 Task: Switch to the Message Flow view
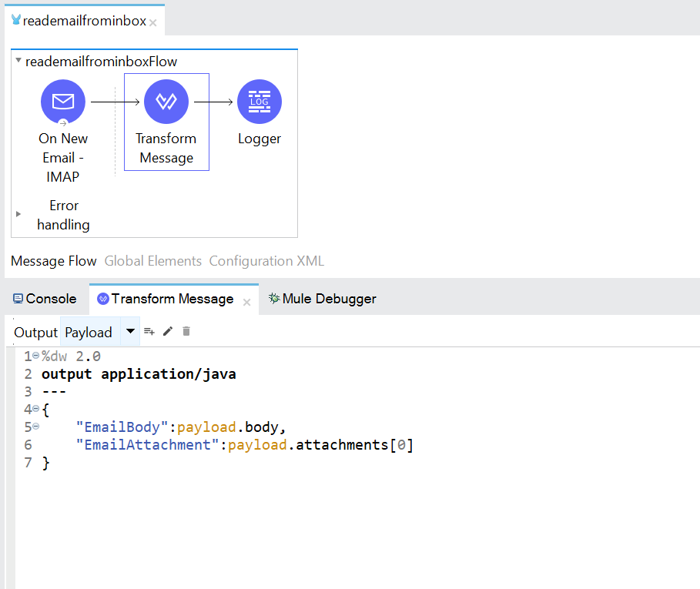54,261
